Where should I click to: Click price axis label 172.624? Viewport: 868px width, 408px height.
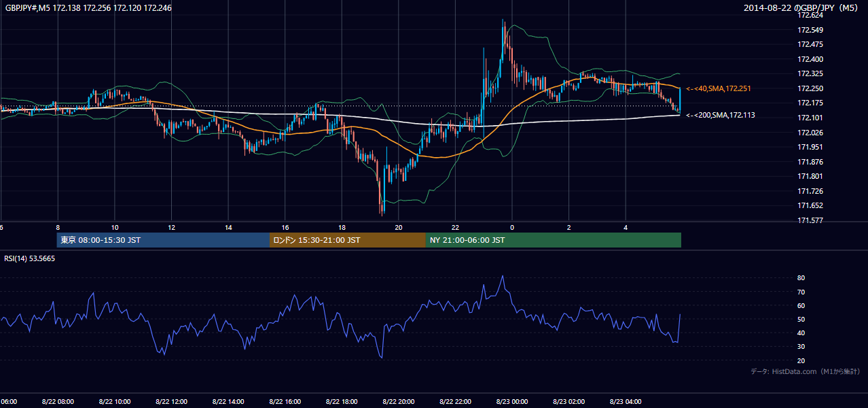click(x=811, y=15)
